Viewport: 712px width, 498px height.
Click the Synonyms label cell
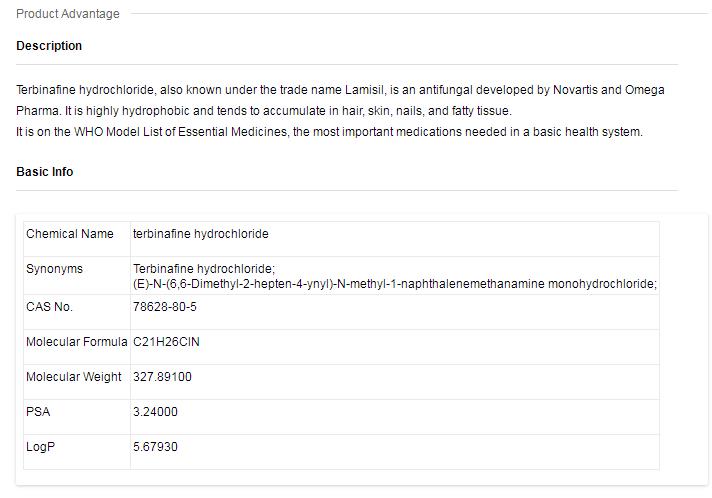coord(55,269)
